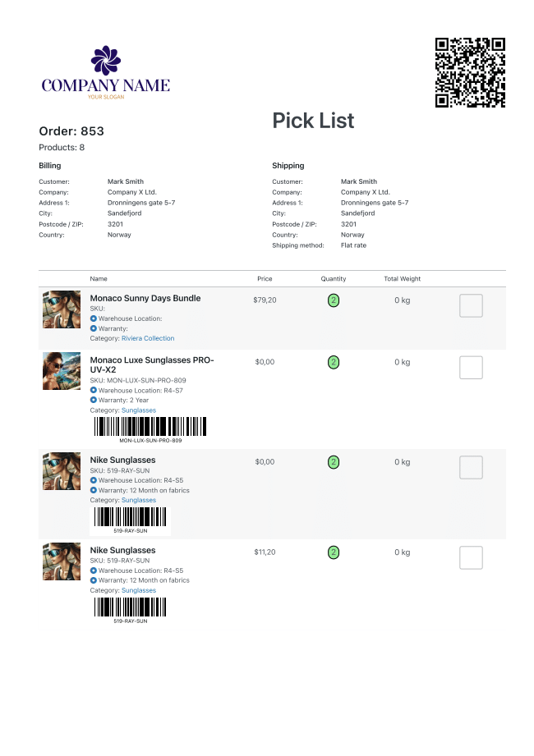Tick the checkbox for Monaco Luxe Sunglasses PRO-UV-X2
Viewport: 534px width, 756px height.
[x=471, y=368]
